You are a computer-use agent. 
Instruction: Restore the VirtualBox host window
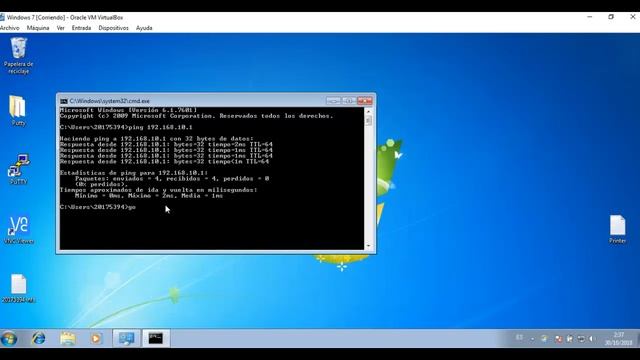click(611, 17)
